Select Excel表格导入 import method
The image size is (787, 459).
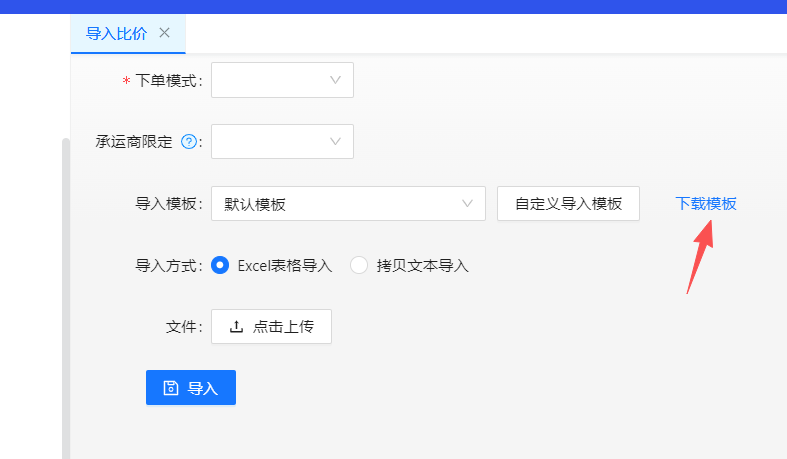pos(220,266)
